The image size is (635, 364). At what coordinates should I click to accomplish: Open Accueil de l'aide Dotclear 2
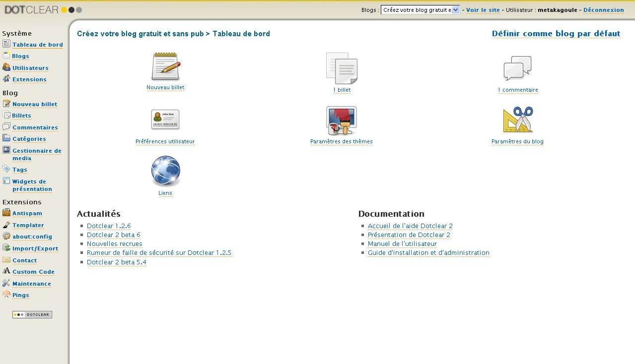410,226
